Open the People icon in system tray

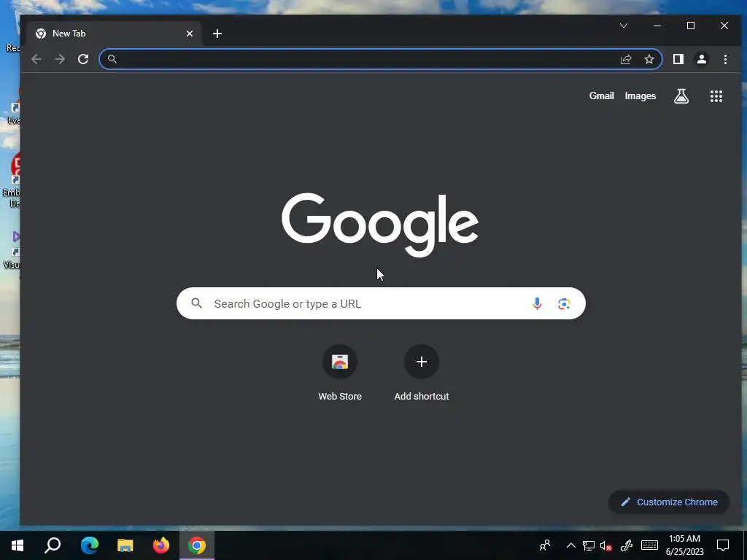545,545
